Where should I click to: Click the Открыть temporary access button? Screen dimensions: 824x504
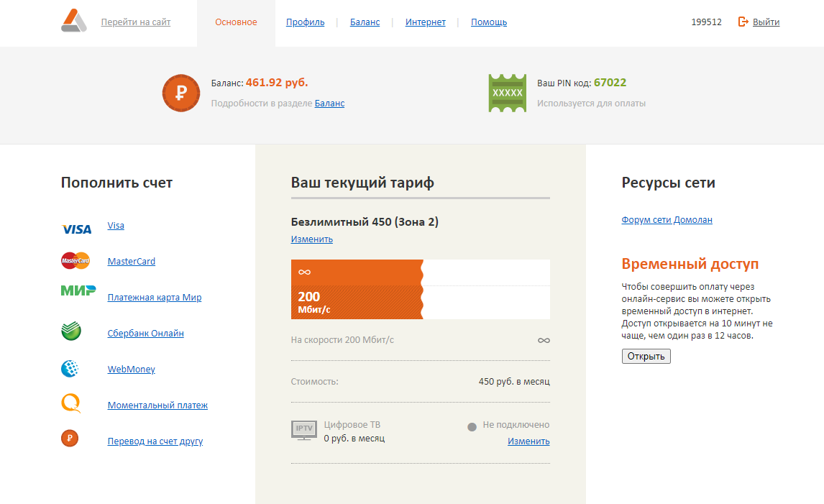646,357
